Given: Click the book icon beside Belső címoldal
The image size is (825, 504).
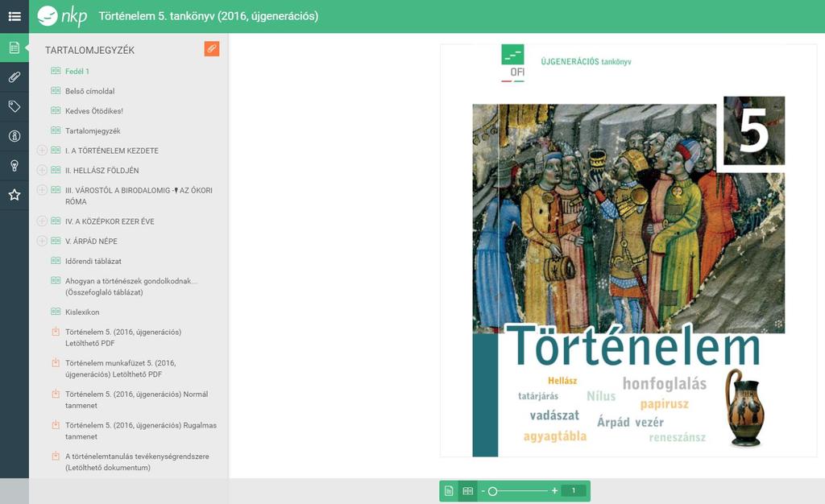Looking at the screenshot, I should (56, 91).
